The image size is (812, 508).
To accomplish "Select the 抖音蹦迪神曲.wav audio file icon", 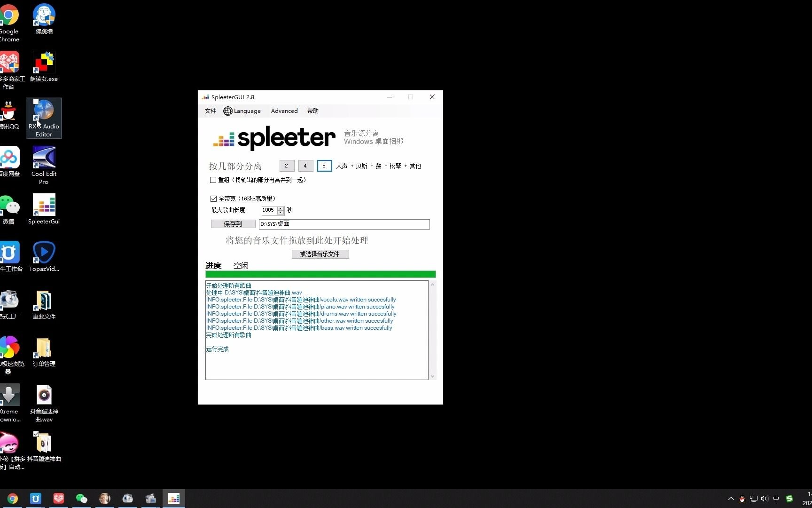I will point(44,403).
